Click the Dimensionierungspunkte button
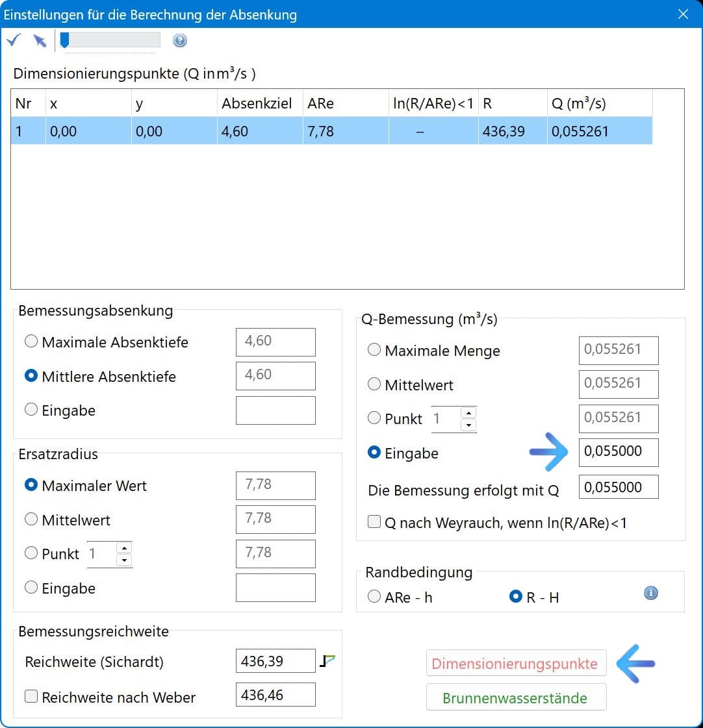Screen dimensions: 703x728 click(x=515, y=664)
